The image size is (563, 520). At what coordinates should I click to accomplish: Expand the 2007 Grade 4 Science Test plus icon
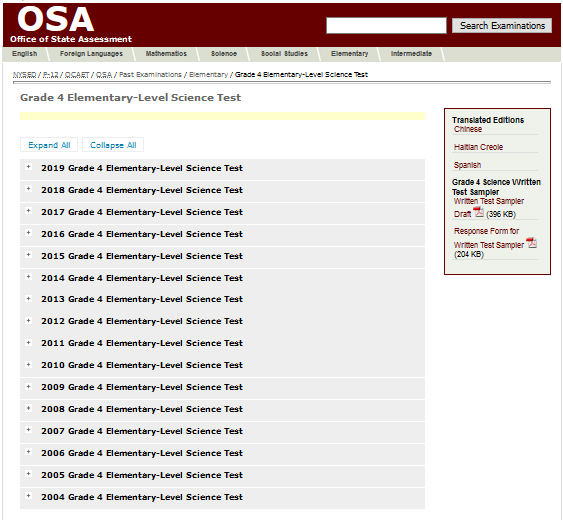pyautogui.click(x=28, y=430)
